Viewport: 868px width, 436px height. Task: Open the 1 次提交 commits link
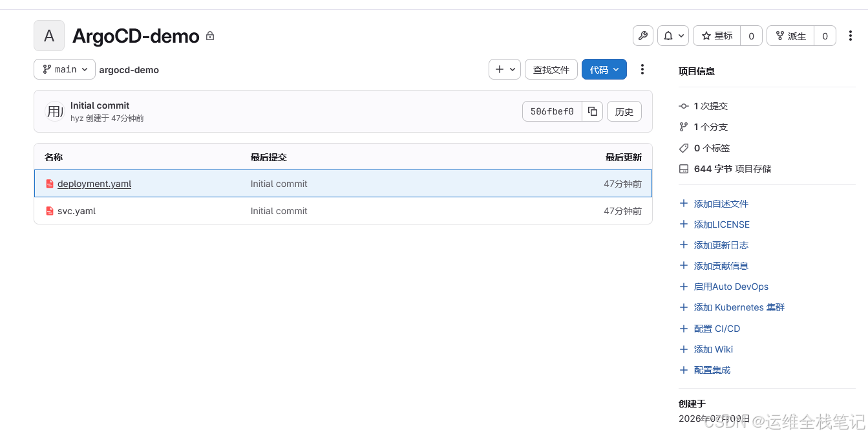711,106
